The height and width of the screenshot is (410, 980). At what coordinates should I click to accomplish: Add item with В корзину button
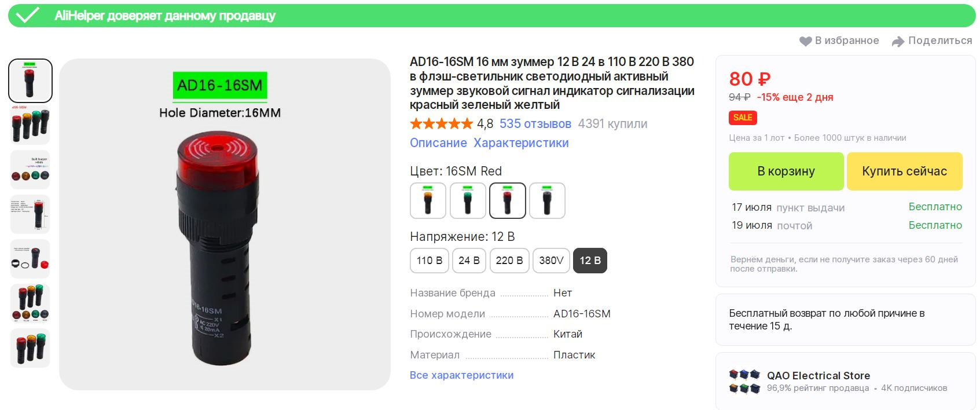[786, 171]
